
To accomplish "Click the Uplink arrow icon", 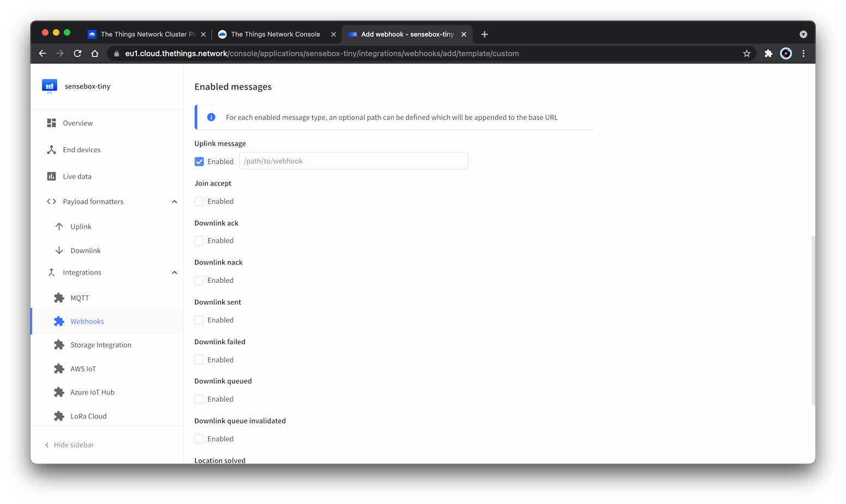I will click(59, 227).
